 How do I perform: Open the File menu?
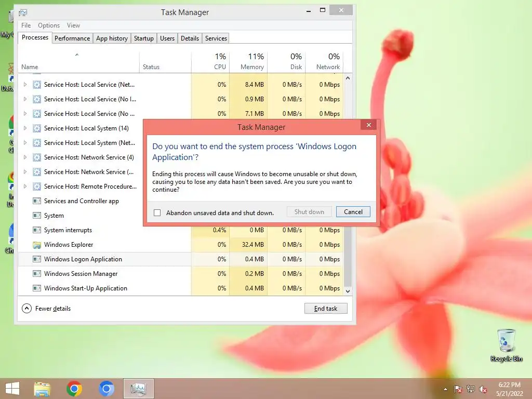click(26, 25)
